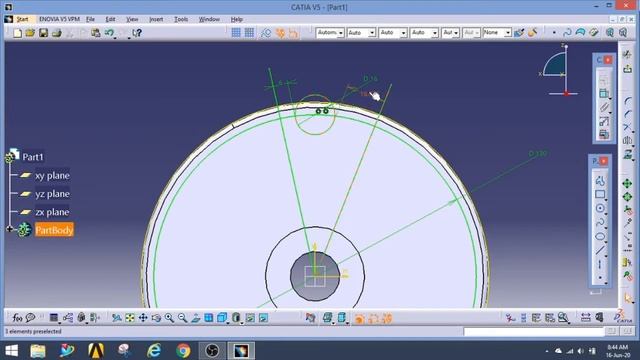Click the Open file folder icon
Screen dimensions: 640x360
pos(30,33)
